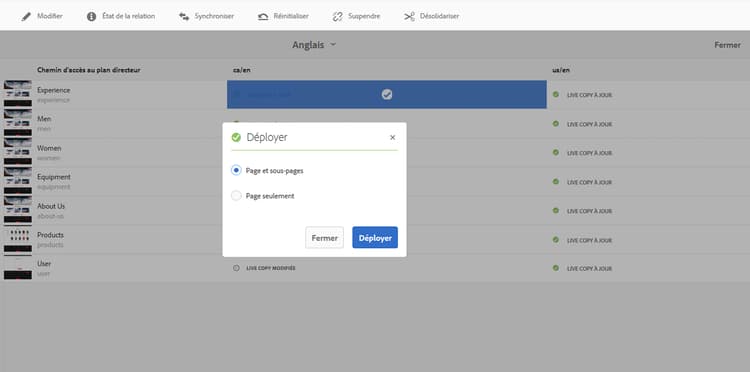Image resolution: width=750 pixels, height=372 pixels.
Task: Click the Men page title
Action: pos(44,119)
